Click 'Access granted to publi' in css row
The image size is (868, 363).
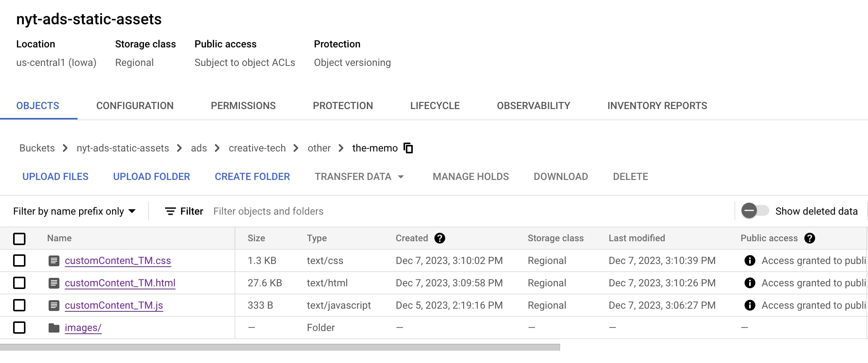pyautogui.click(x=814, y=260)
